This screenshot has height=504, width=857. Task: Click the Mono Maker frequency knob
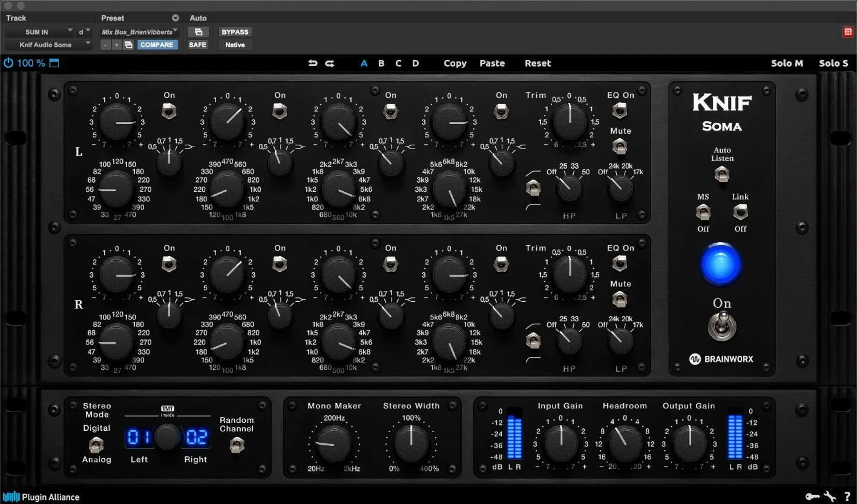pyautogui.click(x=333, y=443)
